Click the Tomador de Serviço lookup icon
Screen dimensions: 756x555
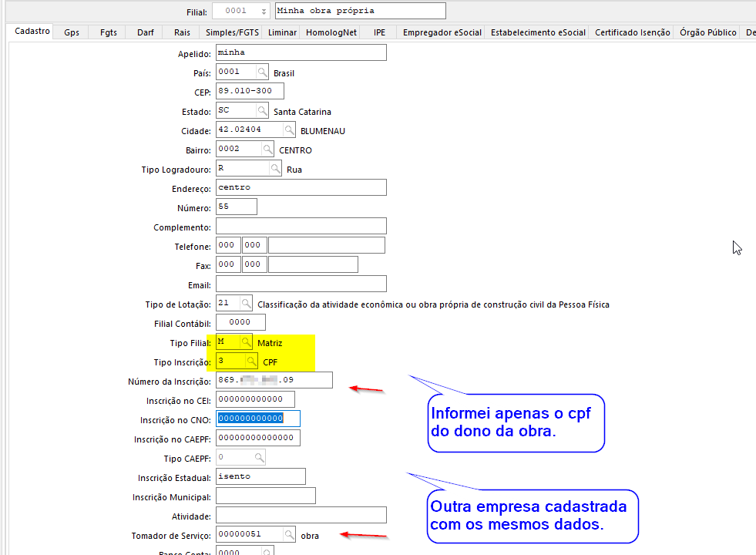pos(289,534)
